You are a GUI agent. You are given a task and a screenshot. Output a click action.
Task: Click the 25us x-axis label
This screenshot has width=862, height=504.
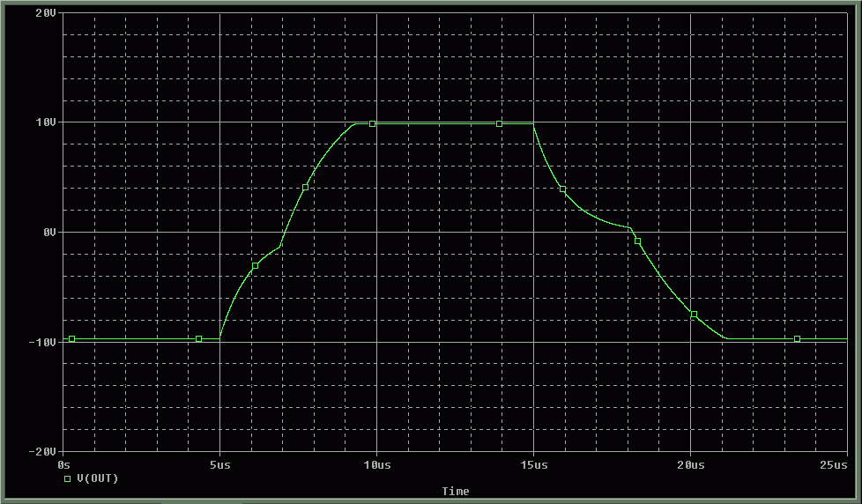click(834, 463)
